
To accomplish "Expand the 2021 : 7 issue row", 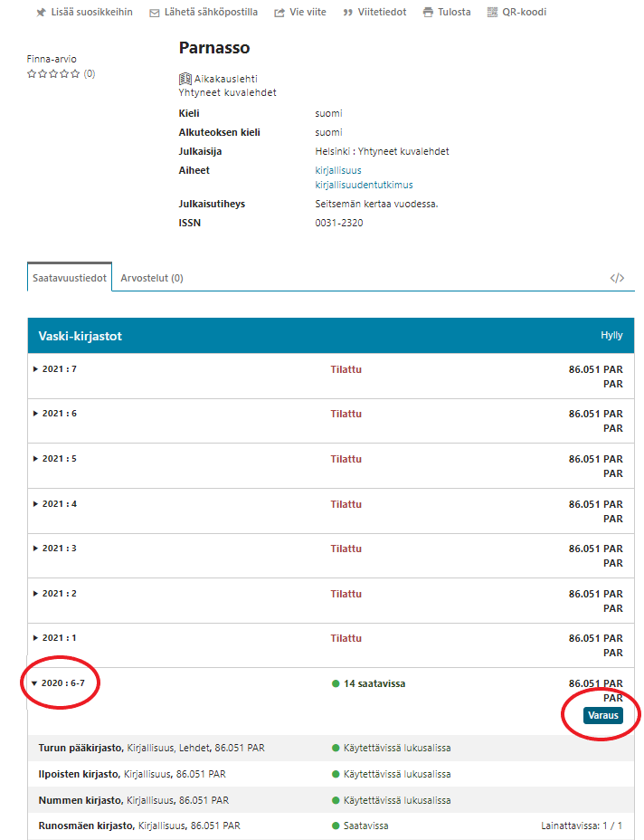I will (36, 369).
